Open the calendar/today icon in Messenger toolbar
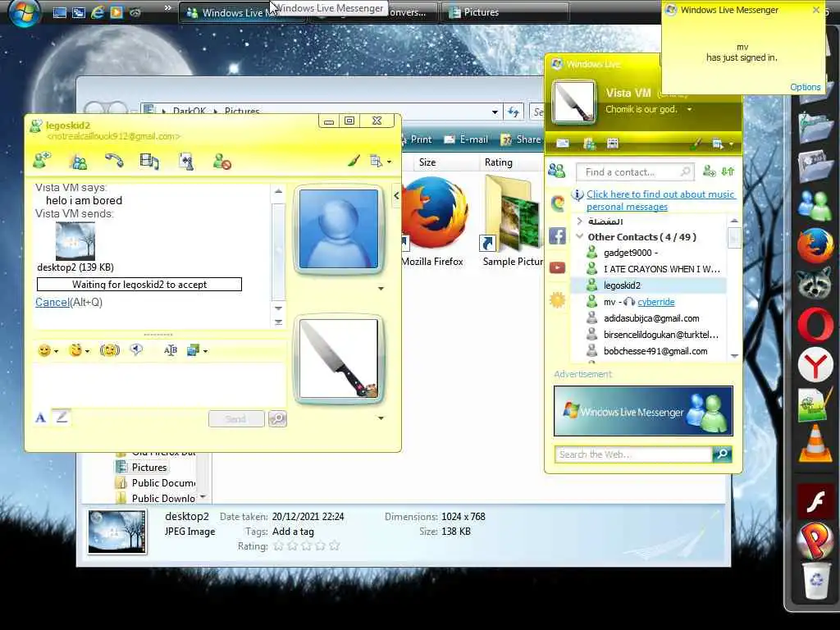 pos(612,143)
